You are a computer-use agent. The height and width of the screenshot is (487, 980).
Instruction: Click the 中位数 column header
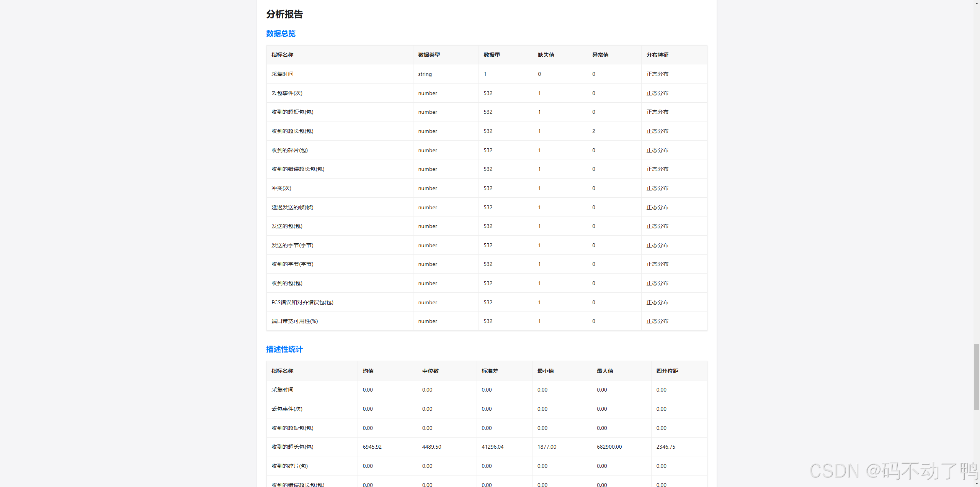[x=430, y=371]
